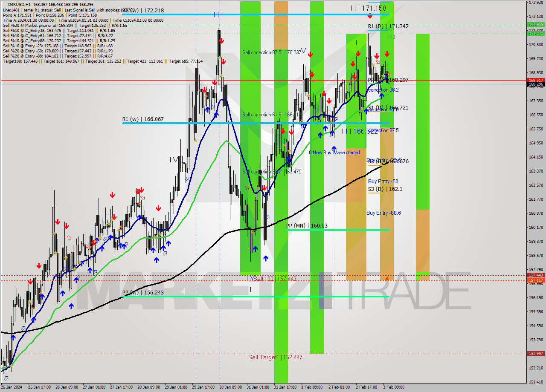The image size is (546, 392).
Task: Click the 151.430 price scale value
Action: point(536,382)
